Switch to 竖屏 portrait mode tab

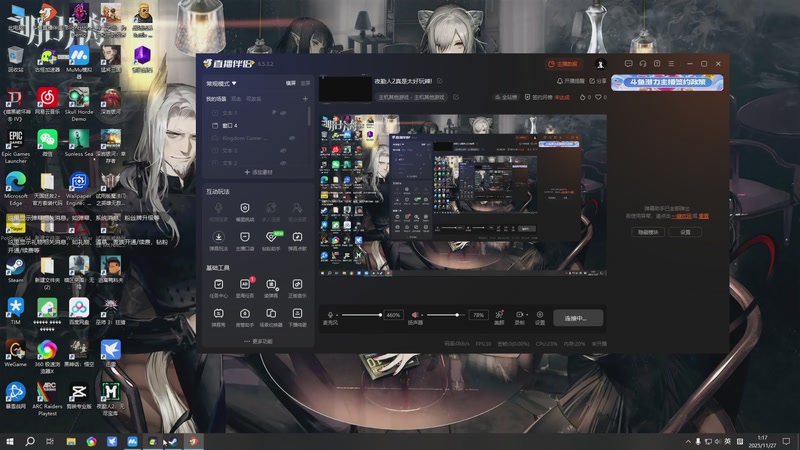pyautogui.click(x=305, y=83)
